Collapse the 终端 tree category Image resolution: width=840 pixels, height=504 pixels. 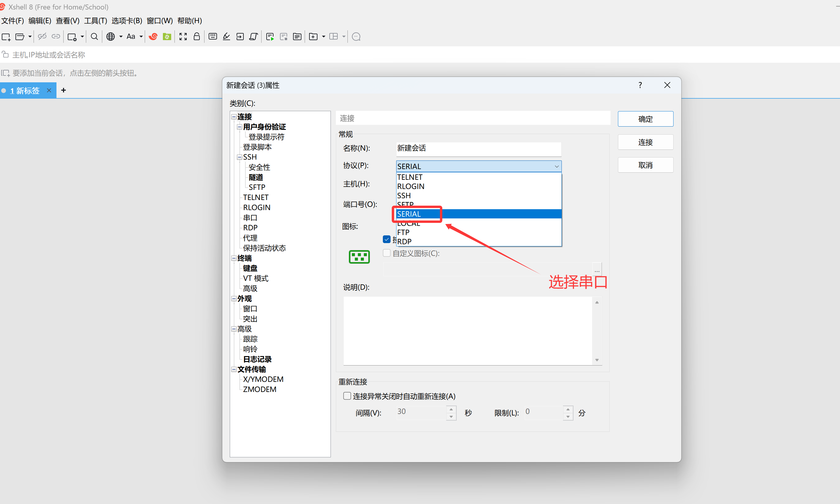coord(234,259)
